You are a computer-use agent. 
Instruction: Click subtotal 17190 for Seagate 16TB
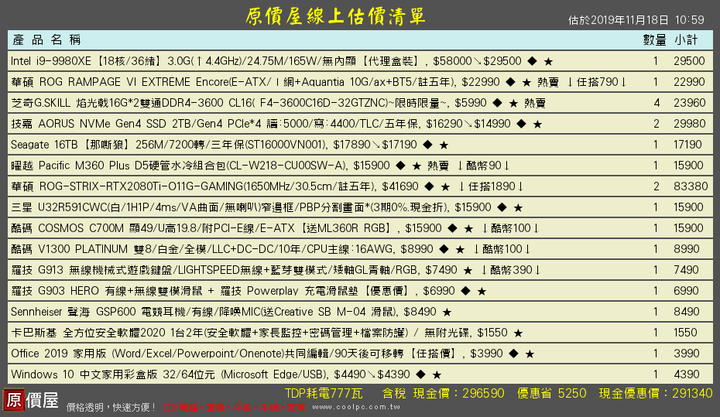point(688,145)
